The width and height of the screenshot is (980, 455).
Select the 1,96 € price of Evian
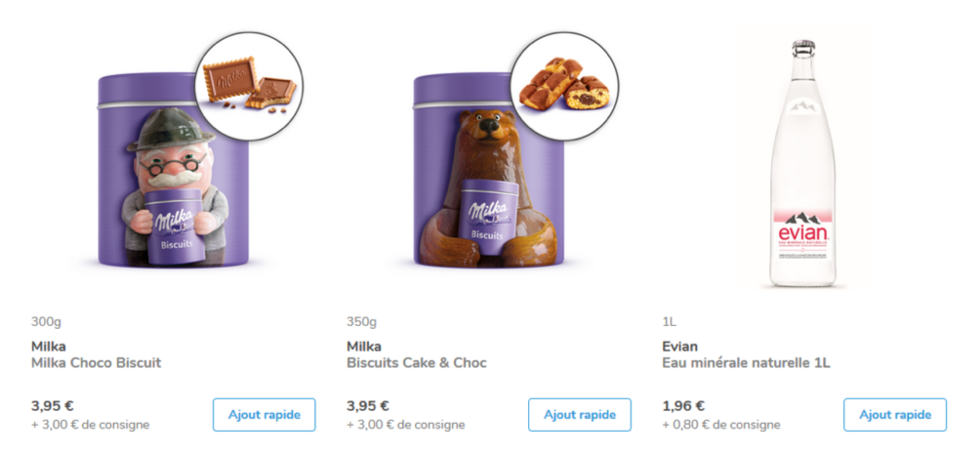[683, 406]
